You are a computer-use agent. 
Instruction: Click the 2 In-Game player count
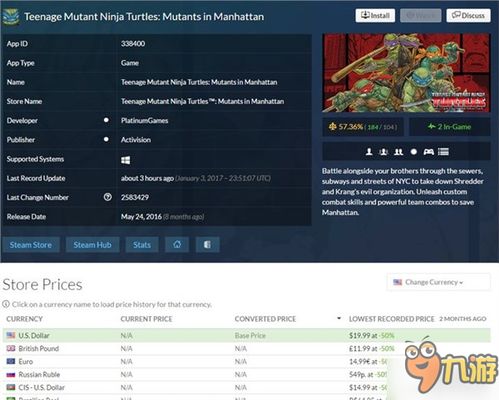(x=450, y=127)
